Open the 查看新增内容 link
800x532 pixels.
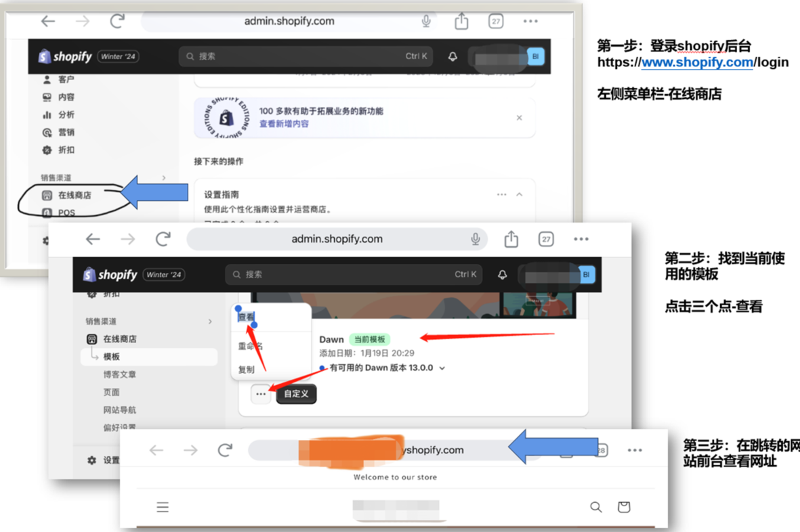pyautogui.click(x=284, y=124)
